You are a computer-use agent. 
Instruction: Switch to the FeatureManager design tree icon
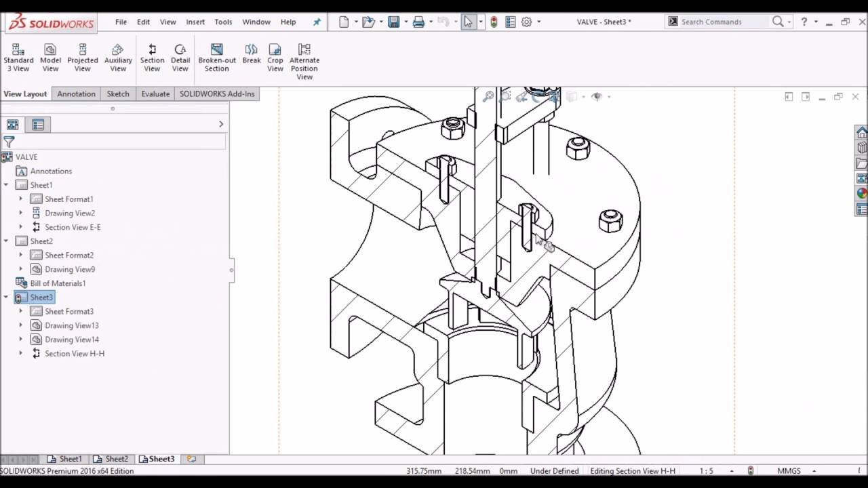click(x=12, y=125)
